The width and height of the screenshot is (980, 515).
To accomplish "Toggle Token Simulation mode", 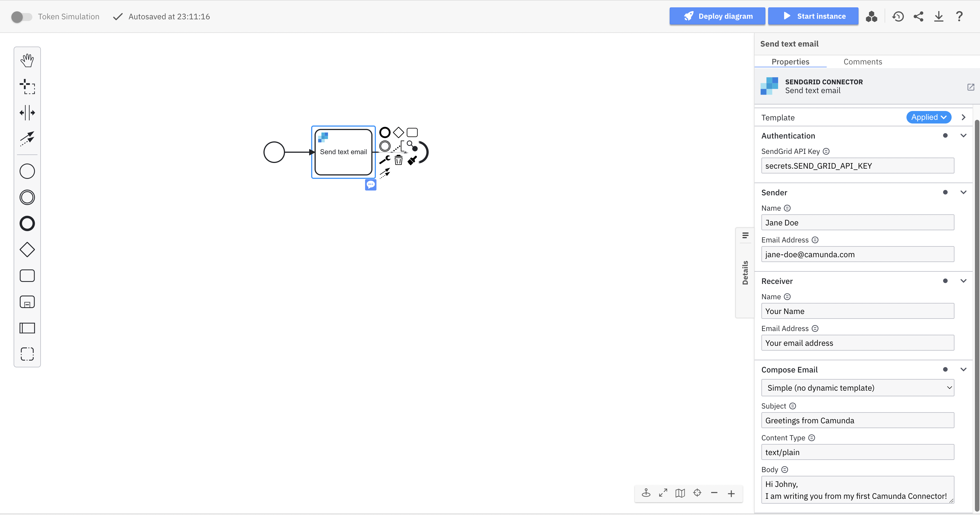I will (21, 16).
